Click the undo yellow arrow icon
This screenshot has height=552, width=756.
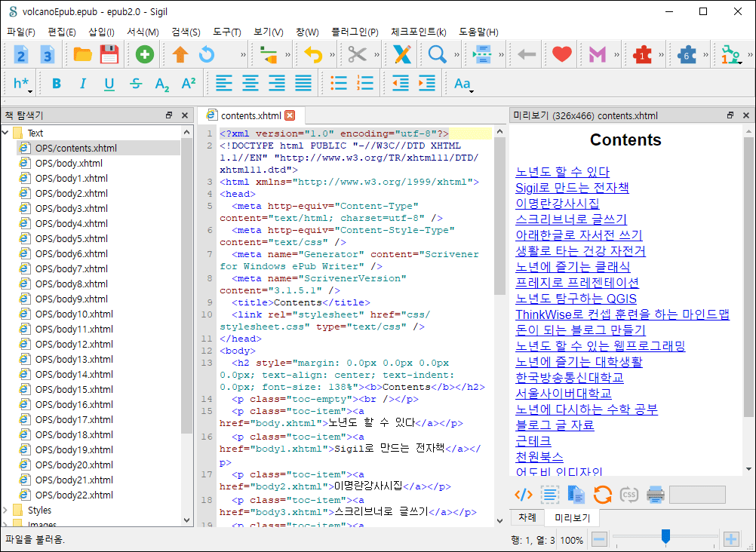tap(313, 54)
